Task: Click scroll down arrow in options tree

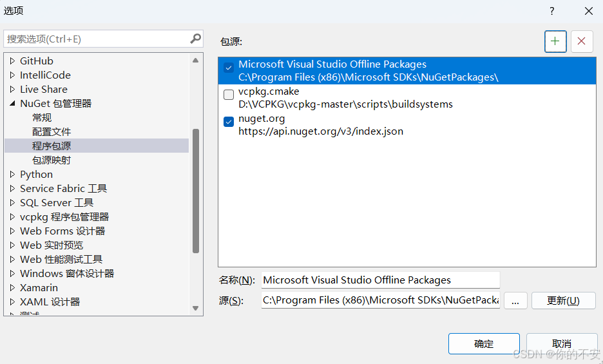Action: pyautogui.click(x=195, y=308)
